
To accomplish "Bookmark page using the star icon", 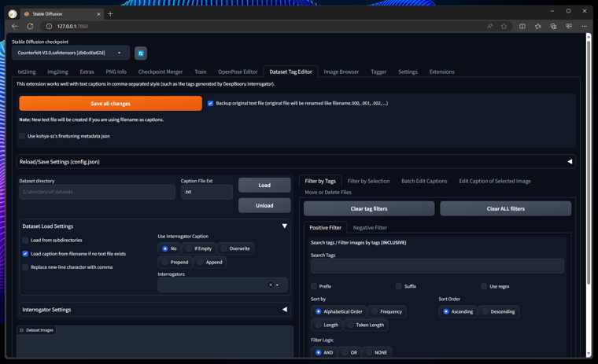I will click(x=504, y=27).
